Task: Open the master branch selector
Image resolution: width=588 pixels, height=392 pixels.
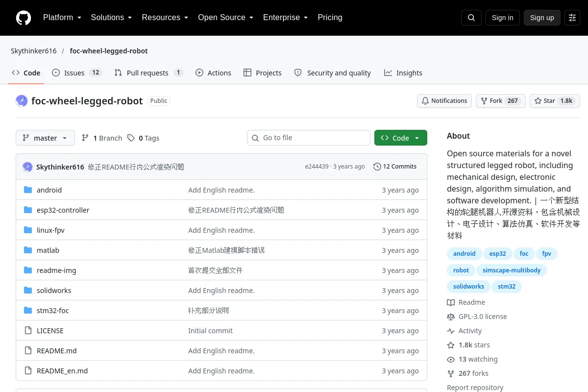Action: (45, 138)
